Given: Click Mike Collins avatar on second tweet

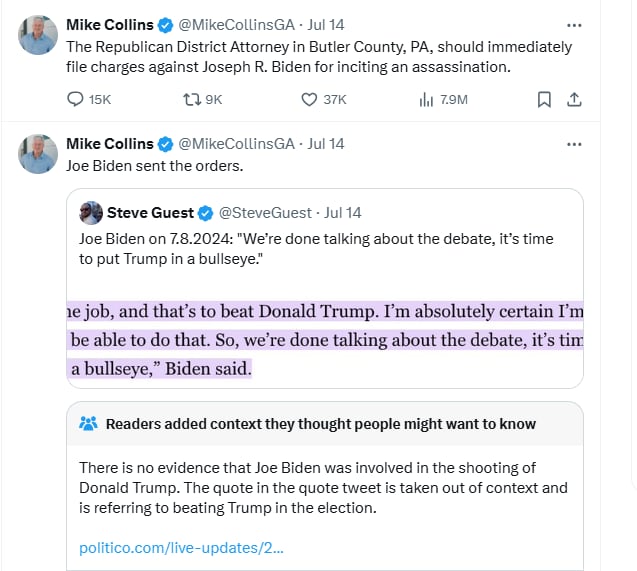Looking at the screenshot, I should click(x=38, y=153).
